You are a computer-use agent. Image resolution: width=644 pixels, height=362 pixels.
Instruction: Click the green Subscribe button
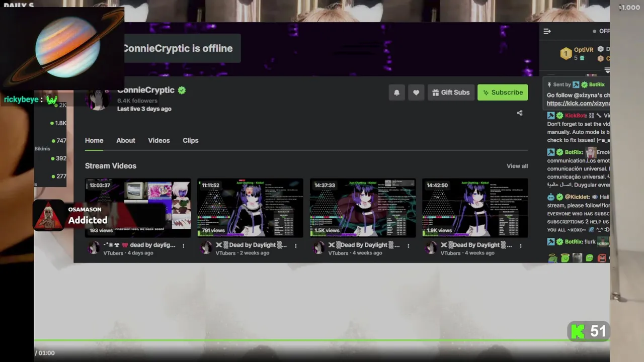pos(503,93)
